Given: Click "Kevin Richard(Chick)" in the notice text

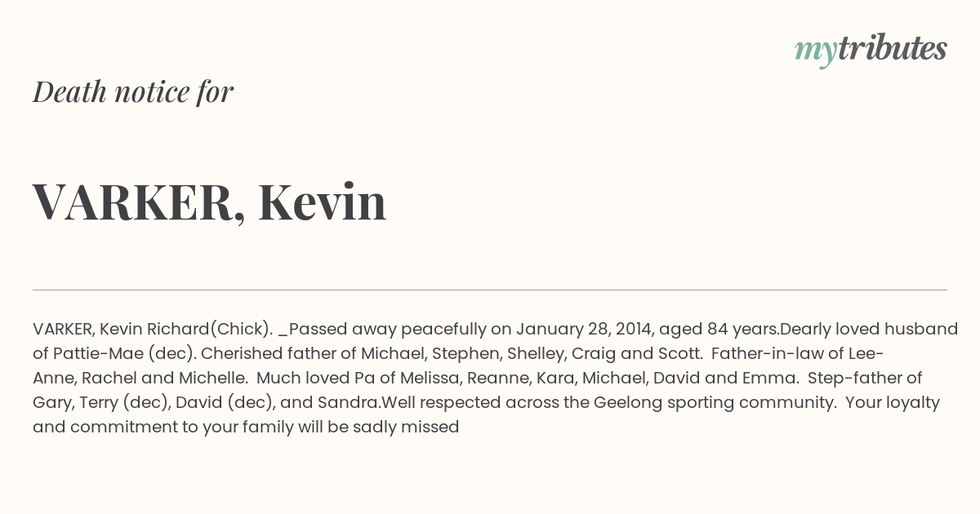Looking at the screenshot, I should click(186, 330).
